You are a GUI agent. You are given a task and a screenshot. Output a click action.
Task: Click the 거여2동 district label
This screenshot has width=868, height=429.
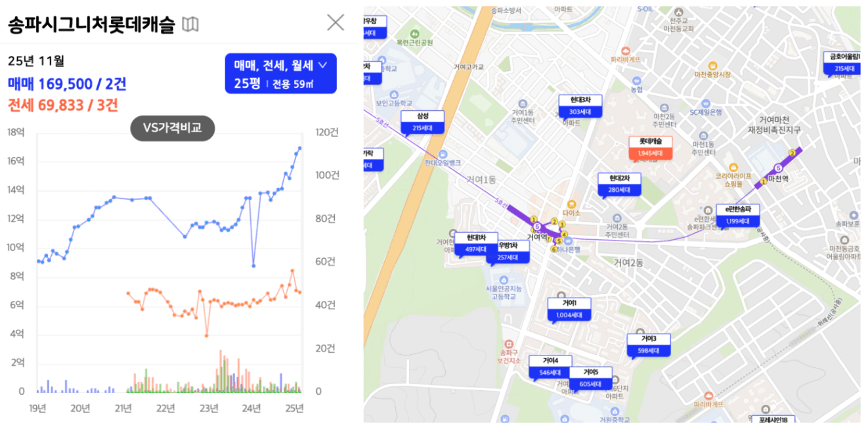pyautogui.click(x=628, y=262)
